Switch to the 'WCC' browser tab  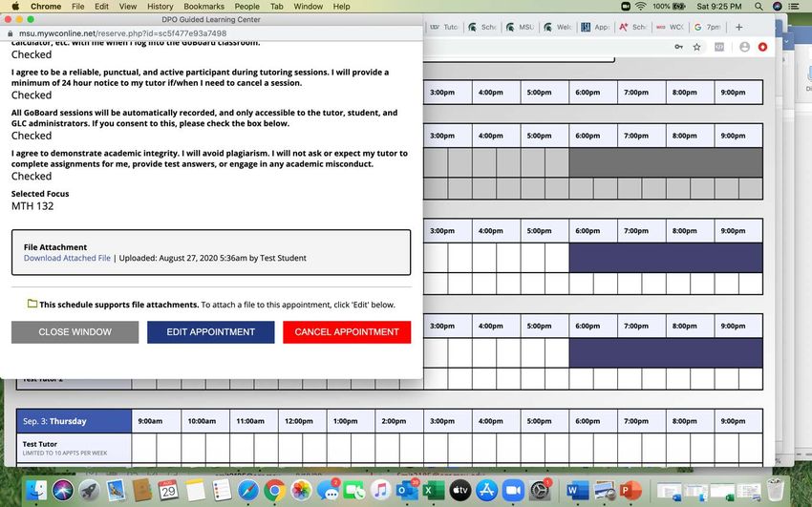pos(671,27)
